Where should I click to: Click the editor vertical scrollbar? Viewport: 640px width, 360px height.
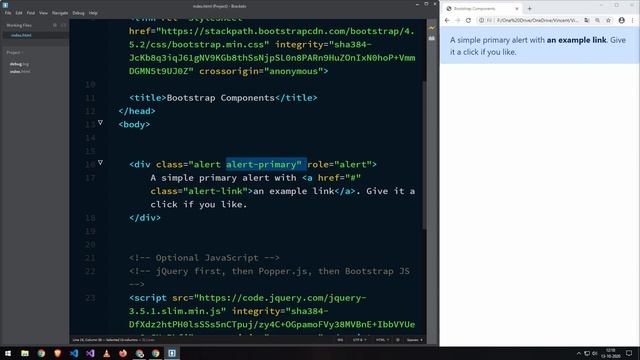tap(424, 155)
